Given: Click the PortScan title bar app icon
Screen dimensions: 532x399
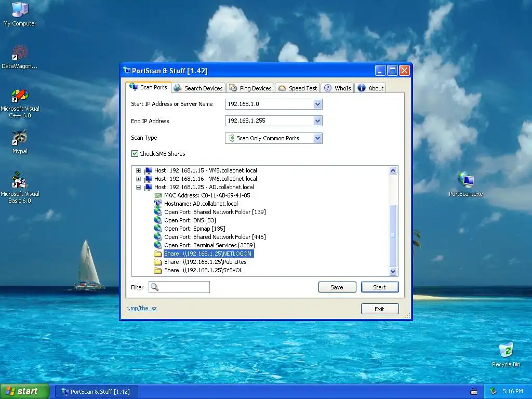Looking at the screenshot, I should coord(127,71).
